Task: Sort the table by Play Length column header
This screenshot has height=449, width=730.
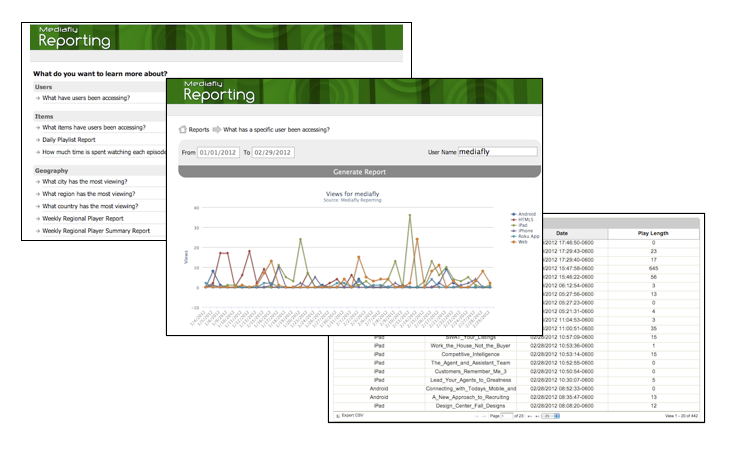Action: 653,233
